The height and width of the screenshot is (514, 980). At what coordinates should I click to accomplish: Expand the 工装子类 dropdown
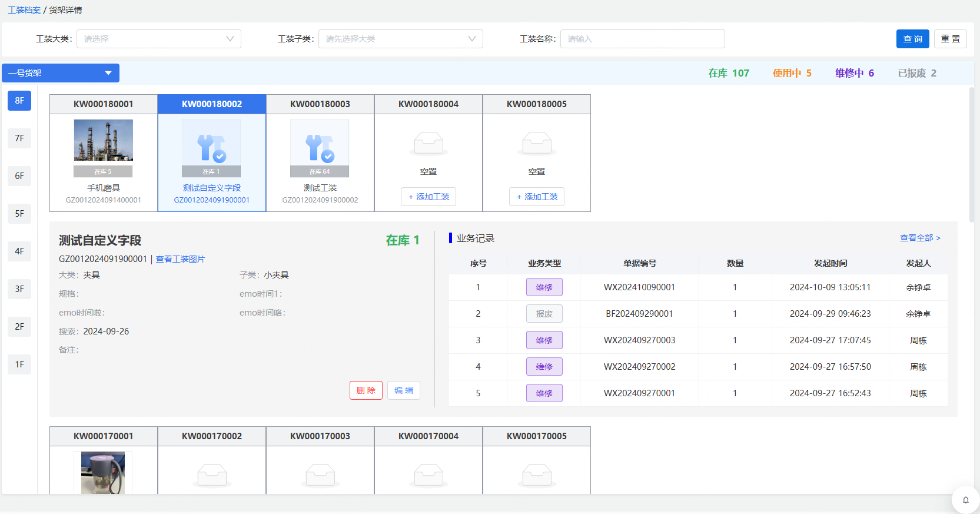(401, 39)
